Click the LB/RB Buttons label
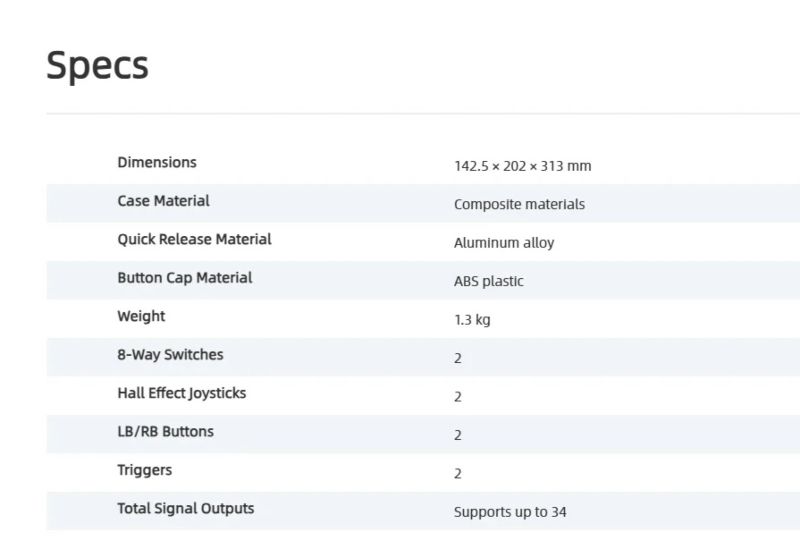This screenshot has width=800, height=549. pyautogui.click(x=165, y=432)
